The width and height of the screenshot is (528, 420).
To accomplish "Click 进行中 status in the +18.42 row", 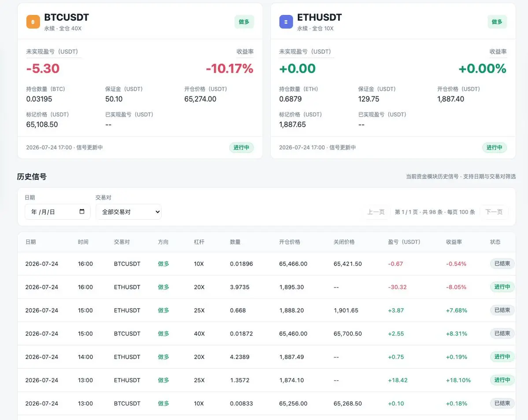I will click(x=502, y=379).
